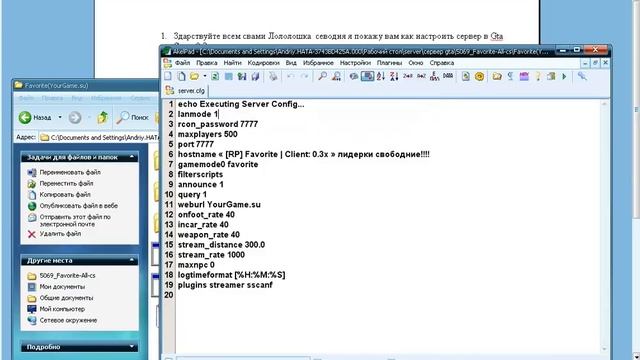This screenshot has width=640, height=360.
Task: Create a new document in AkelPad toolbar
Action: (x=168, y=76)
